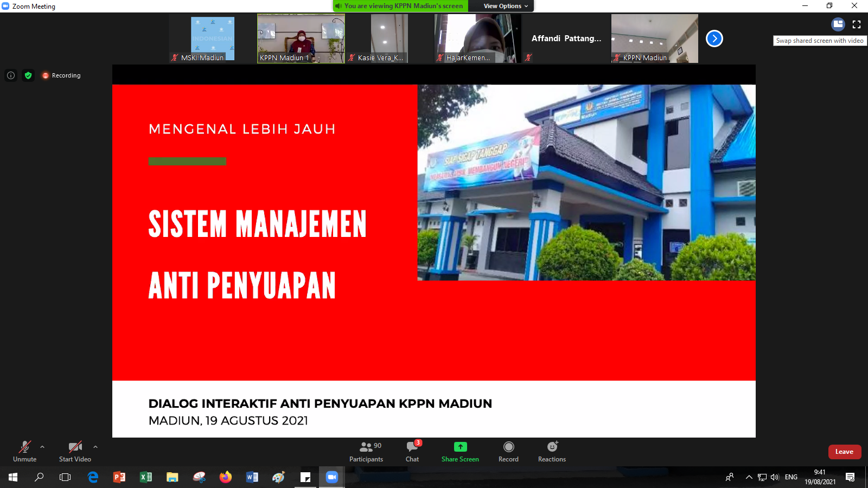This screenshot has height=488, width=868.
Task: Open the Reactions menu
Action: click(552, 451)
